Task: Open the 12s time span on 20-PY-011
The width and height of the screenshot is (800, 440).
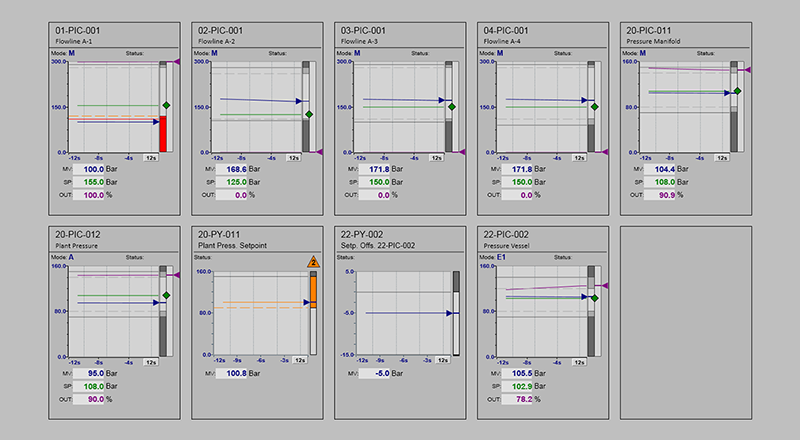Action: 301,360
